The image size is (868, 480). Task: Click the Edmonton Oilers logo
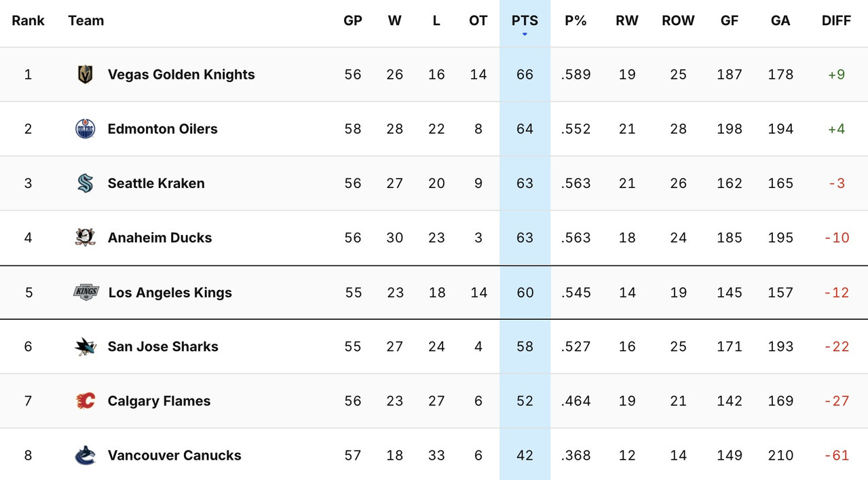[83, 128]
